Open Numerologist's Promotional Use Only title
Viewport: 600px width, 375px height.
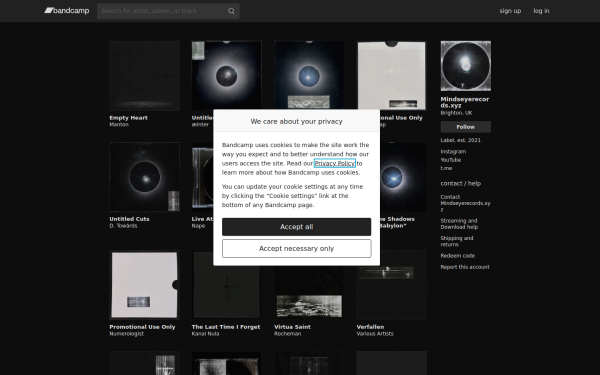coord(142,327)
